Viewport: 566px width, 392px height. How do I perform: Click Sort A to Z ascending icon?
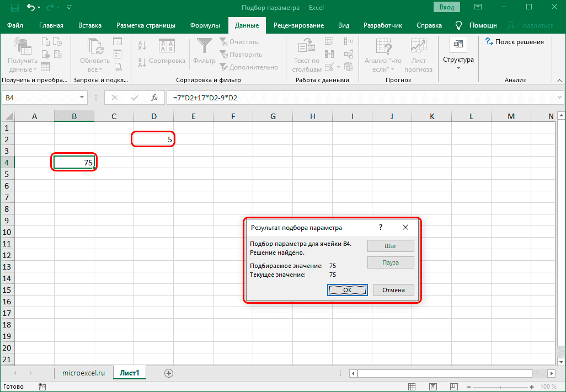click(x=141, y=45)
